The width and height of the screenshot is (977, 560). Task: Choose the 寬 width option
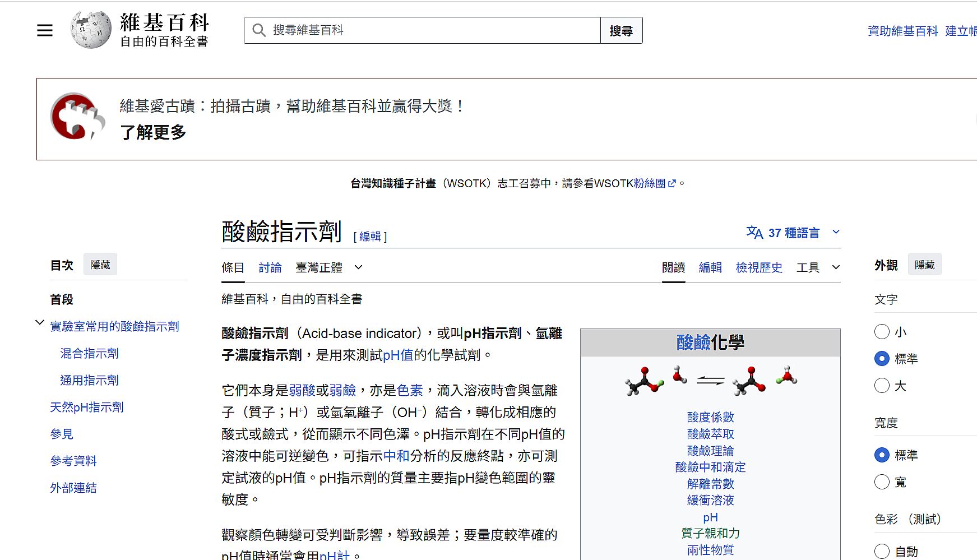coord(882,482)
